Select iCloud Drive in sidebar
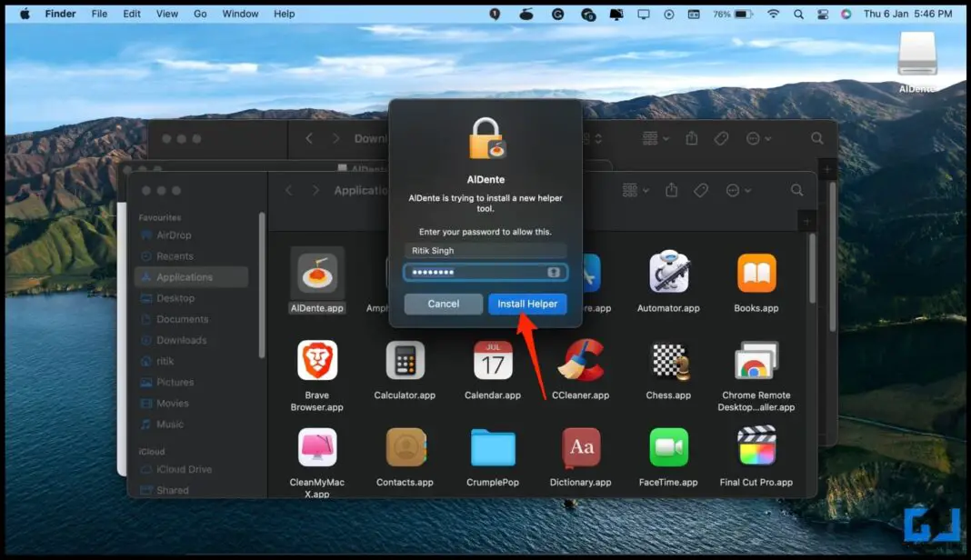Viewport: 971px width, 560px height. [184, 469]
